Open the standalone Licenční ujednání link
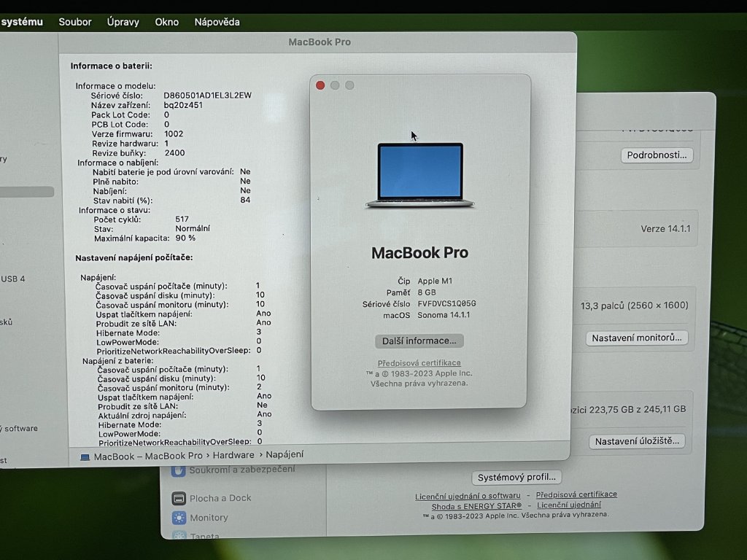 (x=569, y=505)
